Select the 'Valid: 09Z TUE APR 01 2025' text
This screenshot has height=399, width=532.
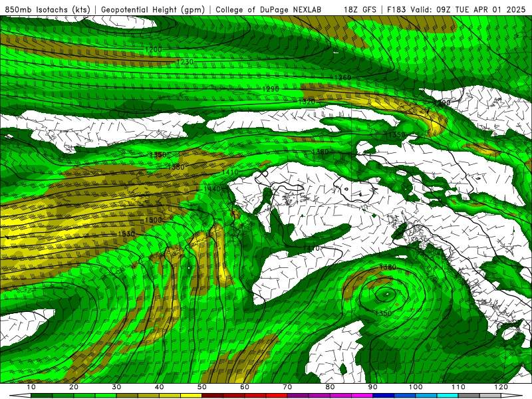[468, 9]
